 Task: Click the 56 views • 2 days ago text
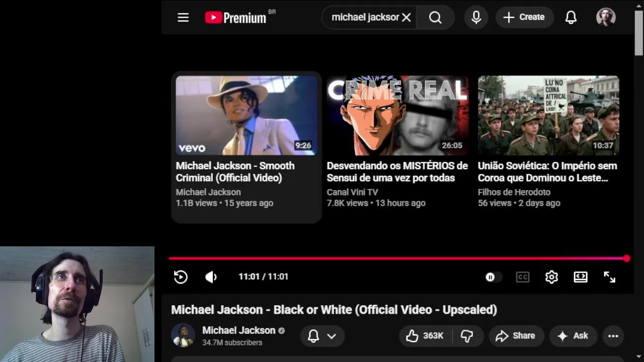pyautogui.click(x=519, y=203)
